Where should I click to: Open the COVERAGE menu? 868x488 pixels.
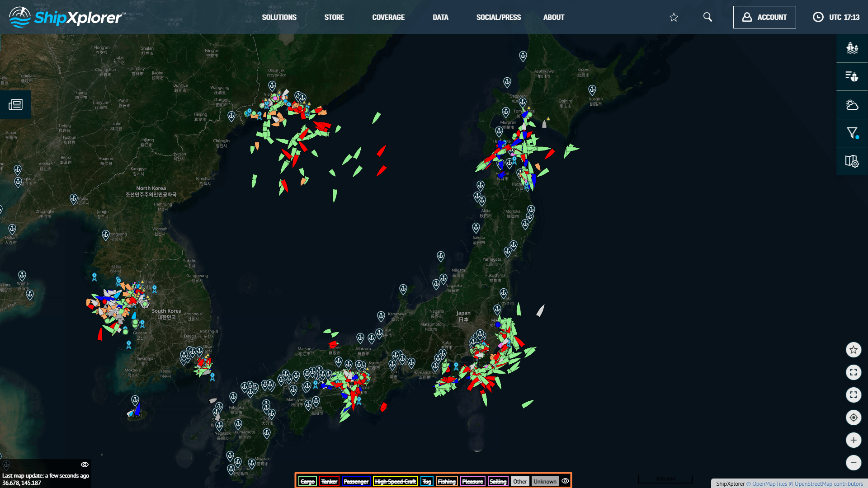388,17
